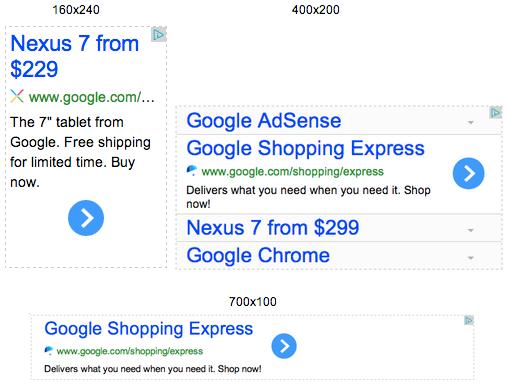This screenshot has height=389, width=510.
Task: Click Shopping Express favicon in 700x100 banner
Action: pyautogui.click(x=49, y=350)
